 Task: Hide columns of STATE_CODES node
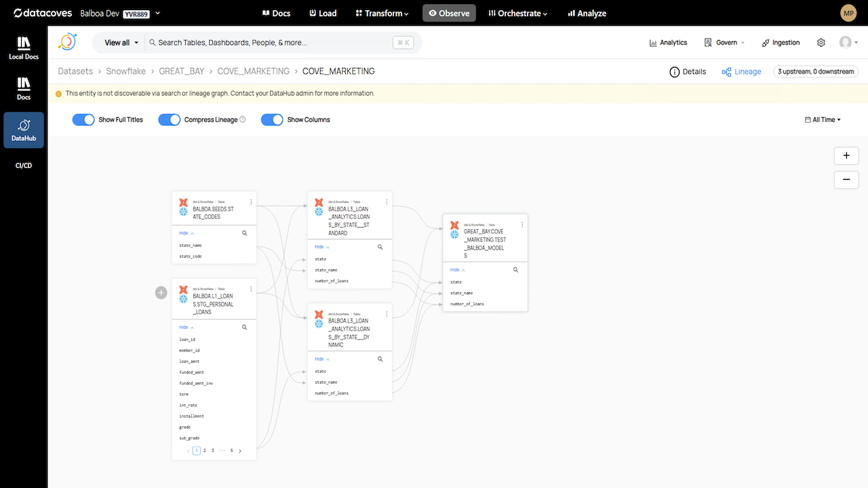coord(186,233)
